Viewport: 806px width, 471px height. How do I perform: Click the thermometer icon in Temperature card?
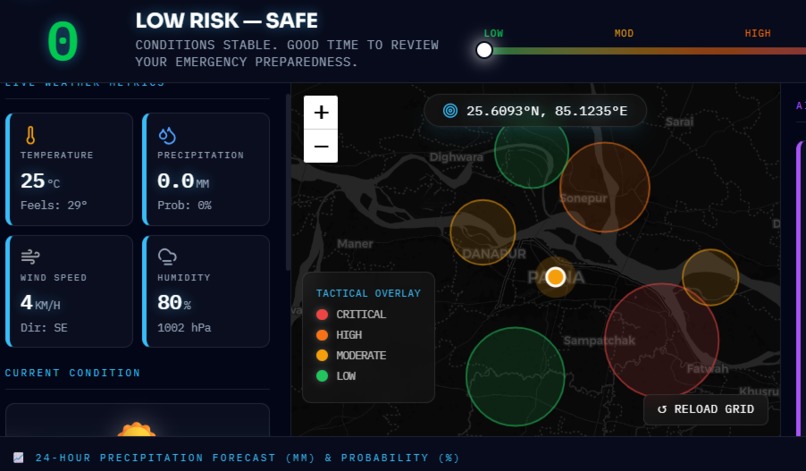[x=30, y=136]
